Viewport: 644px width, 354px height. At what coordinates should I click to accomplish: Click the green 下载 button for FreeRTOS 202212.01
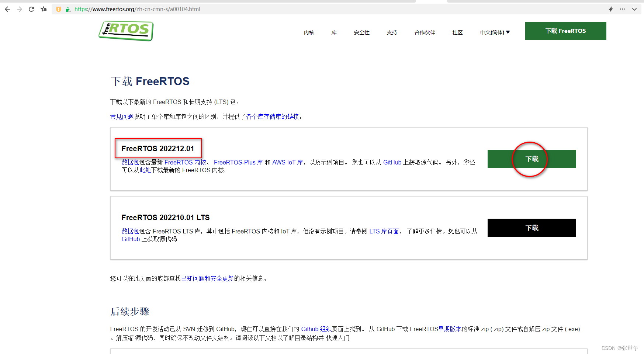tap(532, 159)
